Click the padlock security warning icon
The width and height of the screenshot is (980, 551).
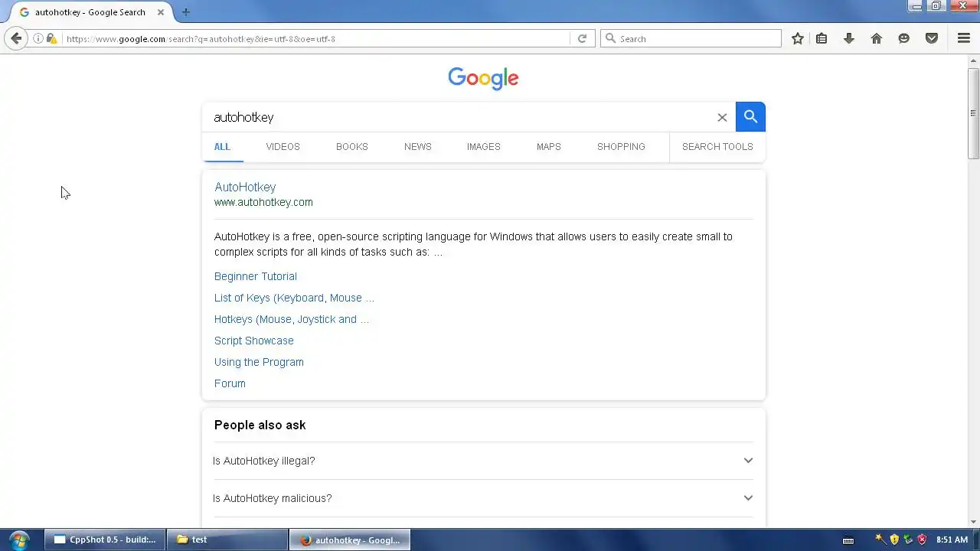point(51,38)
